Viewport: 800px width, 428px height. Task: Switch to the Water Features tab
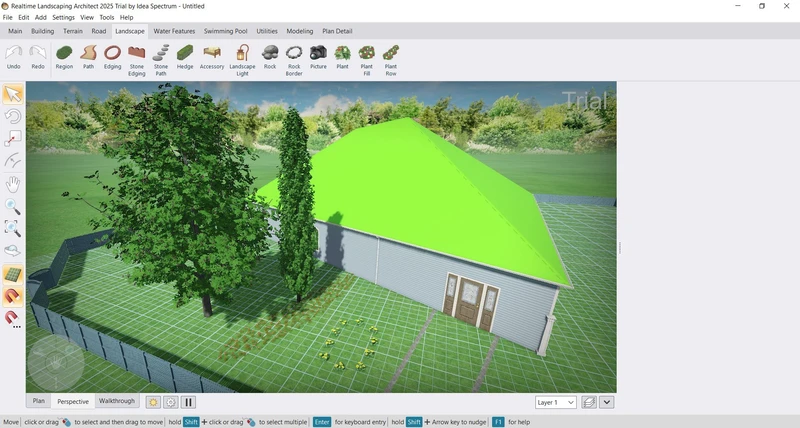[174, 31]
